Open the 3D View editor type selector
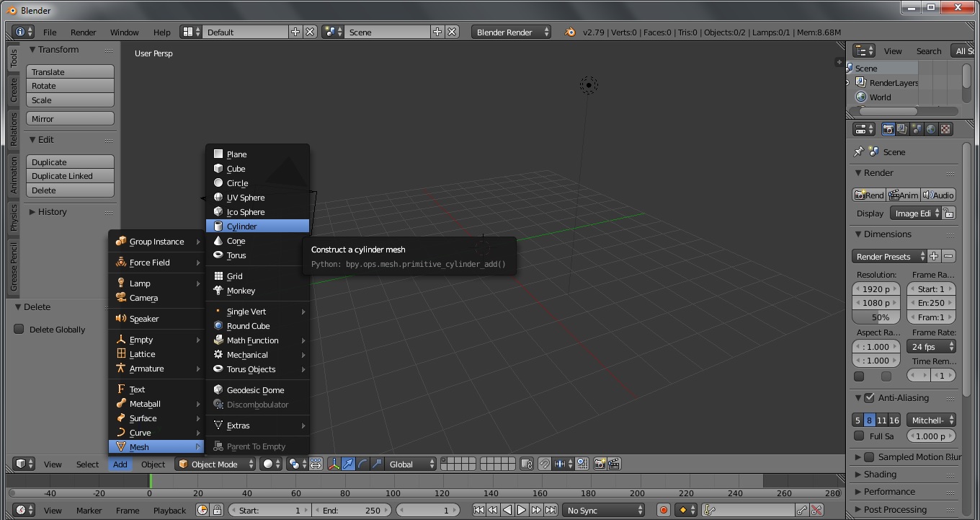This screenshot has height=520, width=980. (x=24, y=464)
